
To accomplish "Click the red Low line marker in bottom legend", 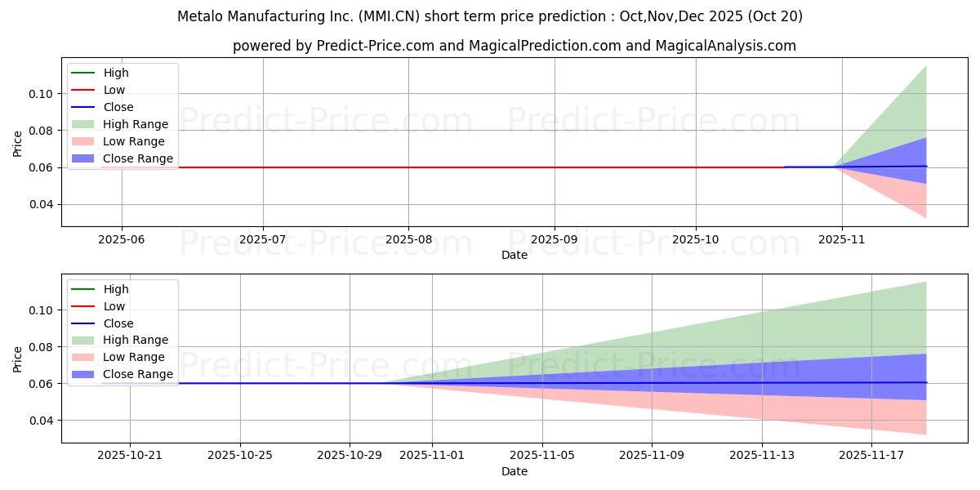I will tap(83, 306).
